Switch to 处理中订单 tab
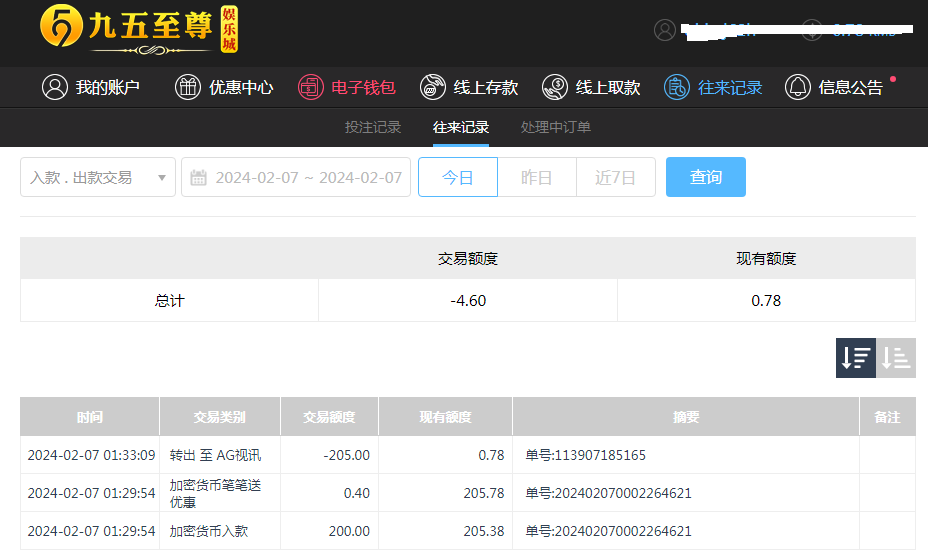Viewport: 928px width, 557px height. [x=556, y=127]
